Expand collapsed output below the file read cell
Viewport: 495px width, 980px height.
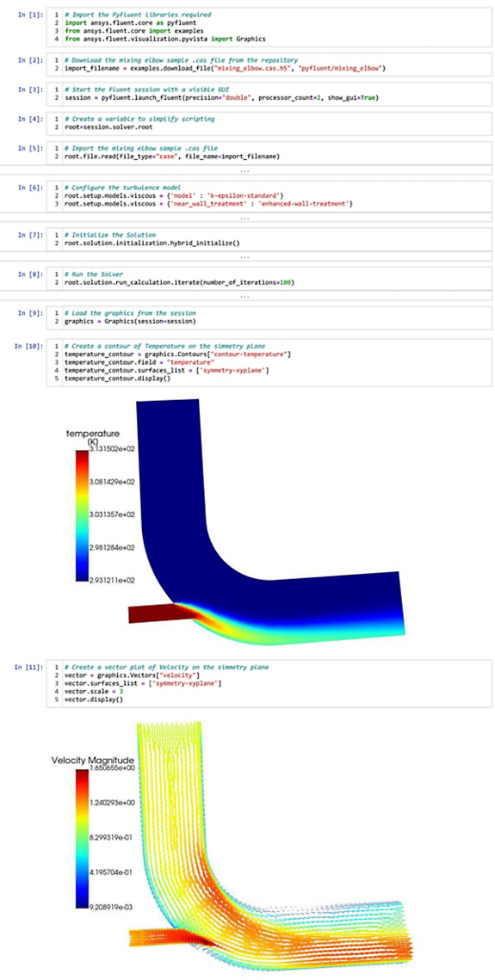click(x=245, y=170)
